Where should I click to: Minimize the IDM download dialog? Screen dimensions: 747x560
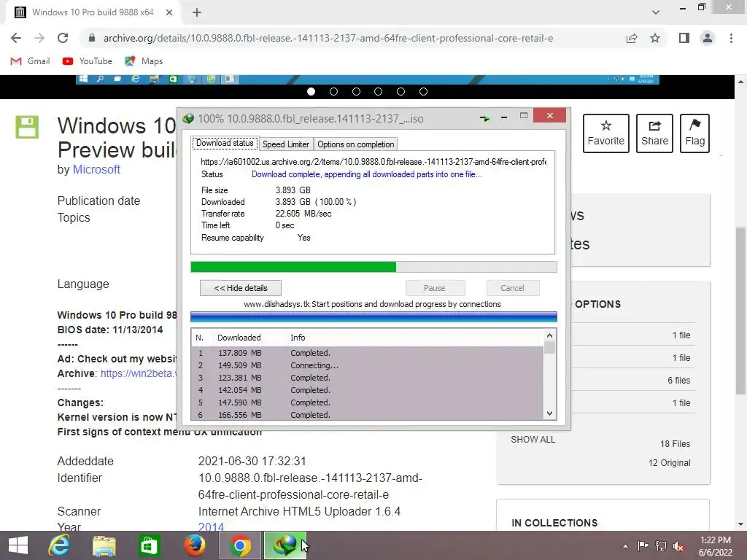[504, 117]
